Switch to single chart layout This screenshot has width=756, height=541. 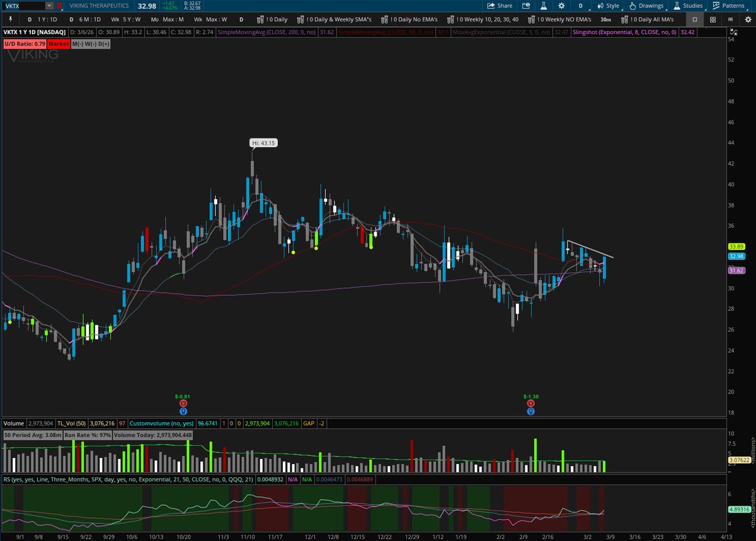coord(695,20)
